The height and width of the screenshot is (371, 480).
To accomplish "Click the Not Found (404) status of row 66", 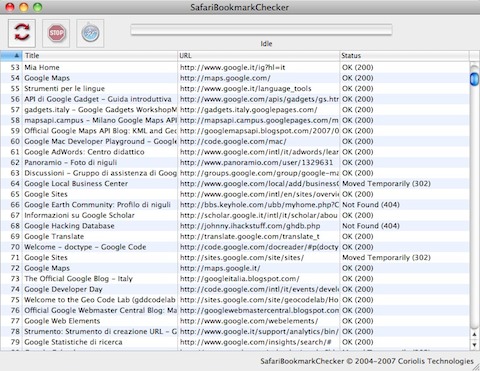I will [x=371, y=205].
